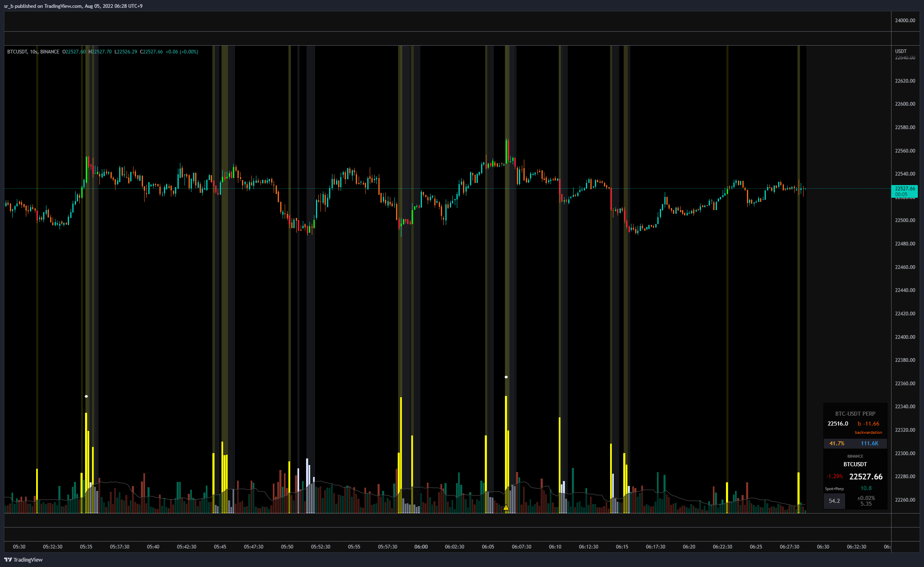Click the 54.2 box in info panel

[x=834, y=501]
